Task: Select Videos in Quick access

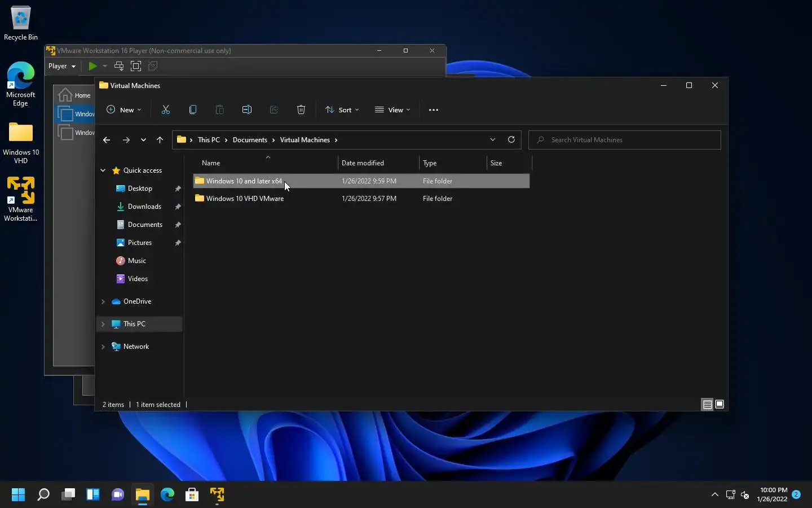Action: 138,279
